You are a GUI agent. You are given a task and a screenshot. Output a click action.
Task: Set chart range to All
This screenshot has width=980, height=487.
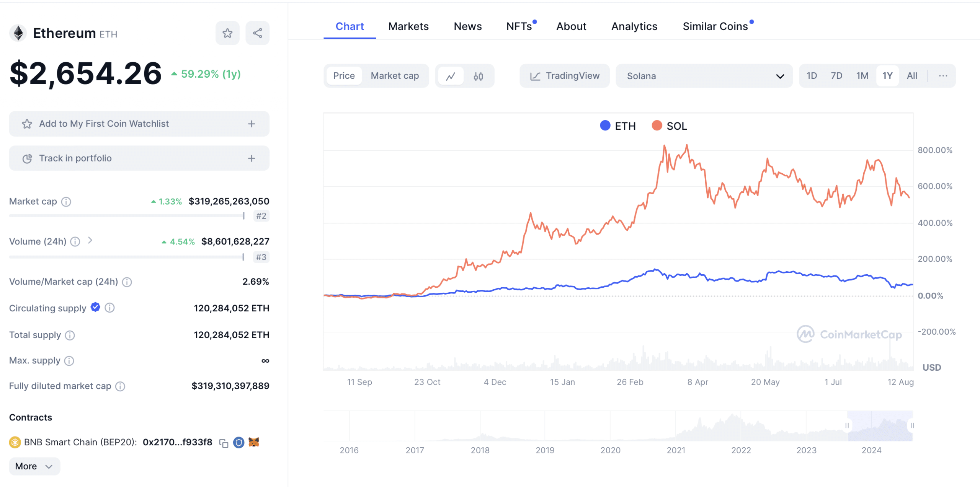click(x=912, y=76)
